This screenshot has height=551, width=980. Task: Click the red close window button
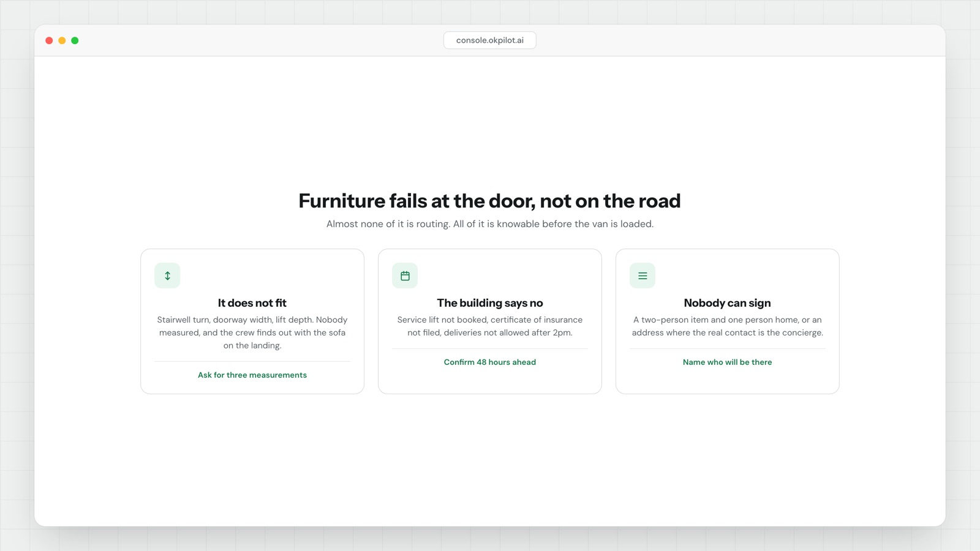click(x=49, y=40)
